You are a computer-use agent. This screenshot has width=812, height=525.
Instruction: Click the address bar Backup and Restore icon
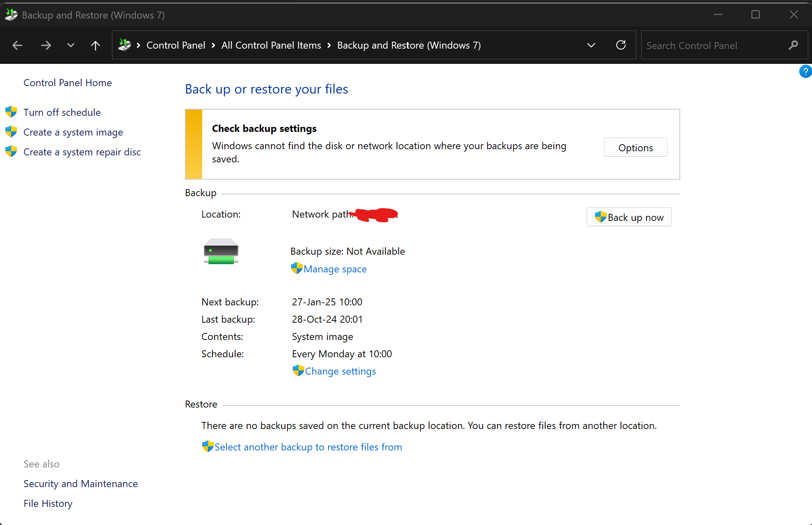click(x=124, y=45)
